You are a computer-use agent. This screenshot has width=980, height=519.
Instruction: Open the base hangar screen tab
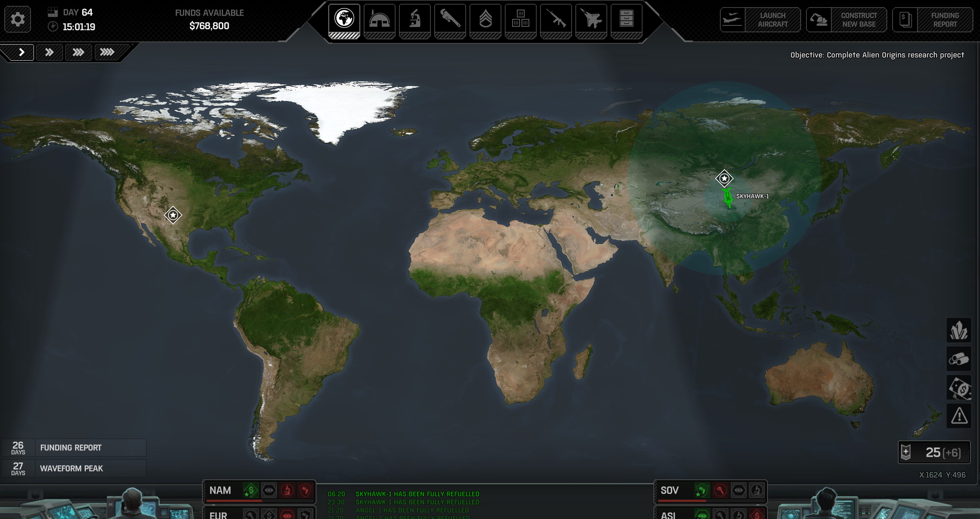tap(379, 19)
